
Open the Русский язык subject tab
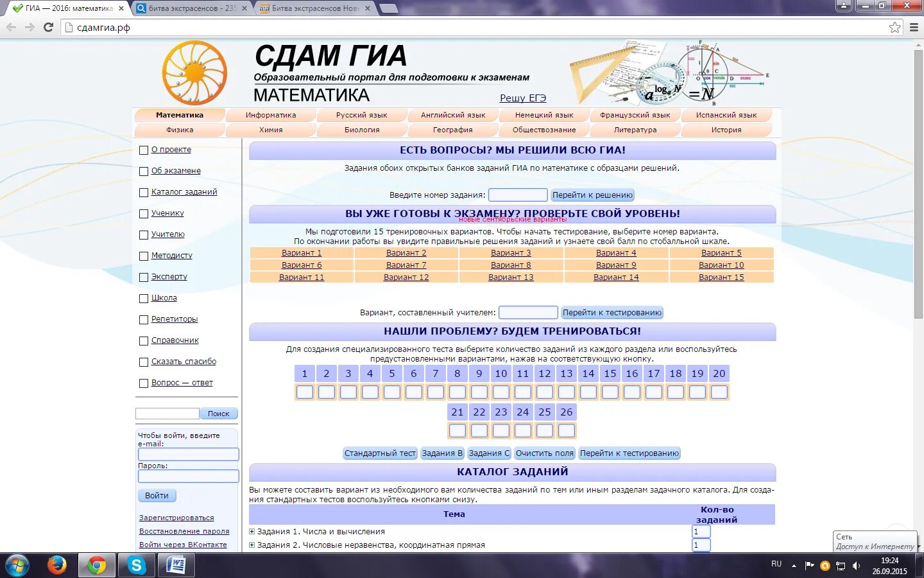(362, 115)
